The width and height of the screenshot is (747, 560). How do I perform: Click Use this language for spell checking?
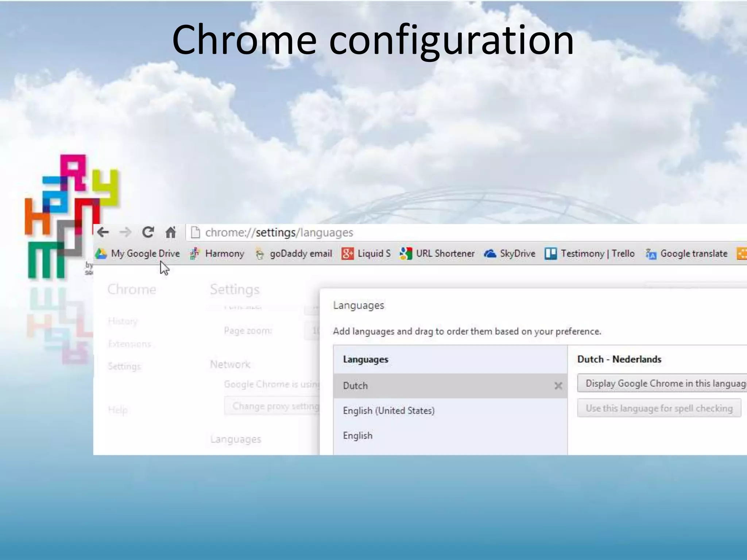pos(659,408)
